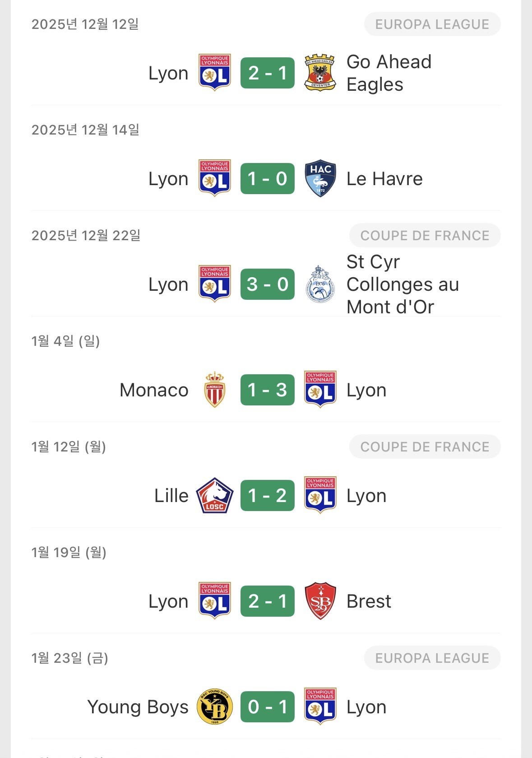Open the St Cyr Collonges club crest
The height and width of the screenshot is (758, 532).
click(320, 284)
